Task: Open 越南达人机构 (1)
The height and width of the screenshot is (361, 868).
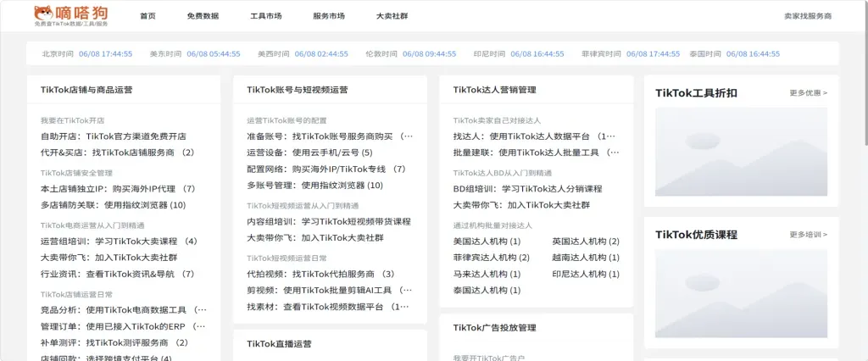Action: 586,258
